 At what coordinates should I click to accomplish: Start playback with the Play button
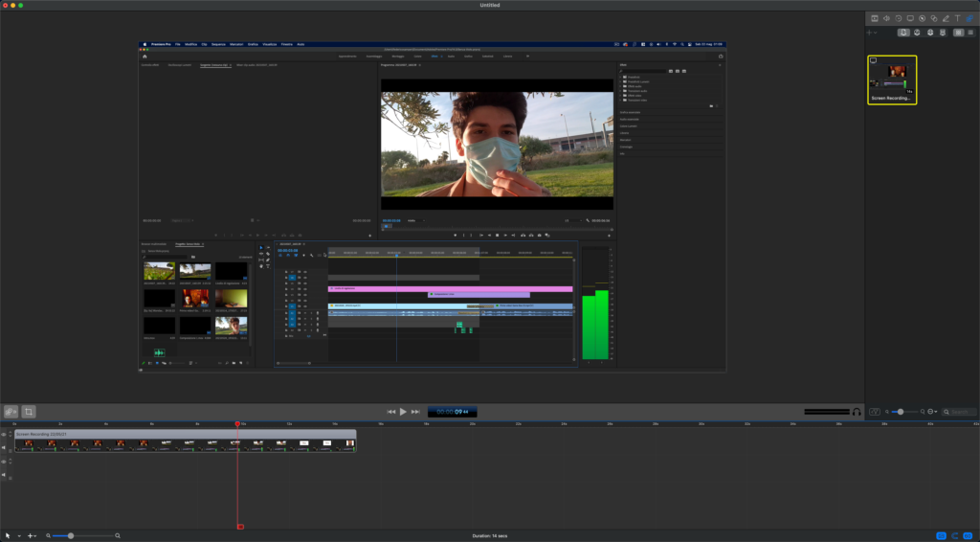(403, 412)
